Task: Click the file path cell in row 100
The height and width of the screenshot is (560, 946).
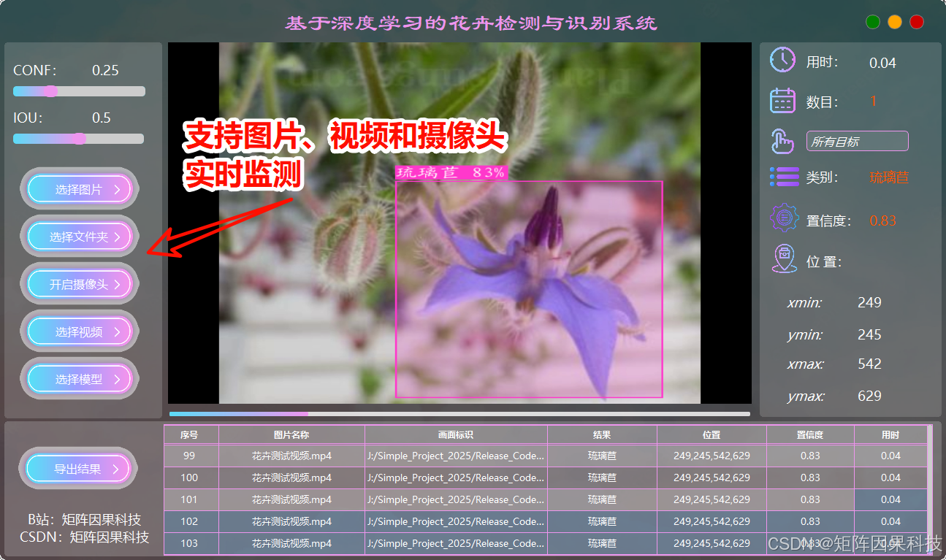Action: [x=456, y=477]
